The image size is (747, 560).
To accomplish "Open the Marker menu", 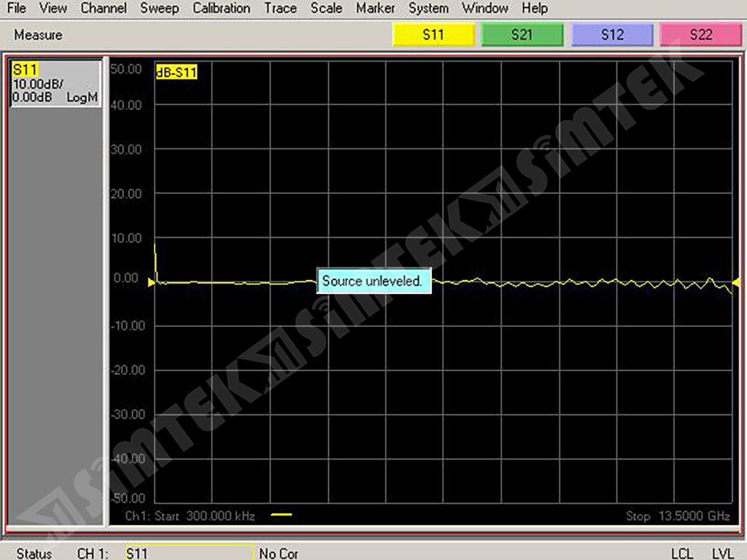I will click(376, 8).
